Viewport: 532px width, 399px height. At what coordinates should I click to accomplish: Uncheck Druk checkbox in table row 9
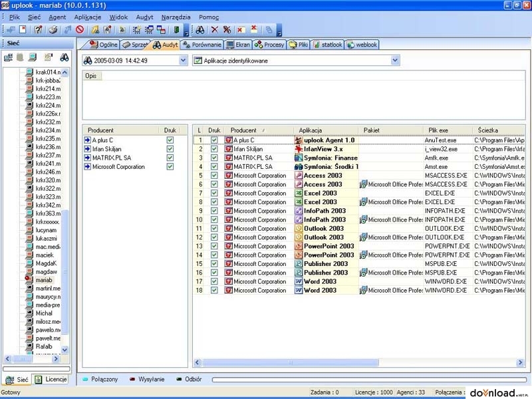coord(214,211)
